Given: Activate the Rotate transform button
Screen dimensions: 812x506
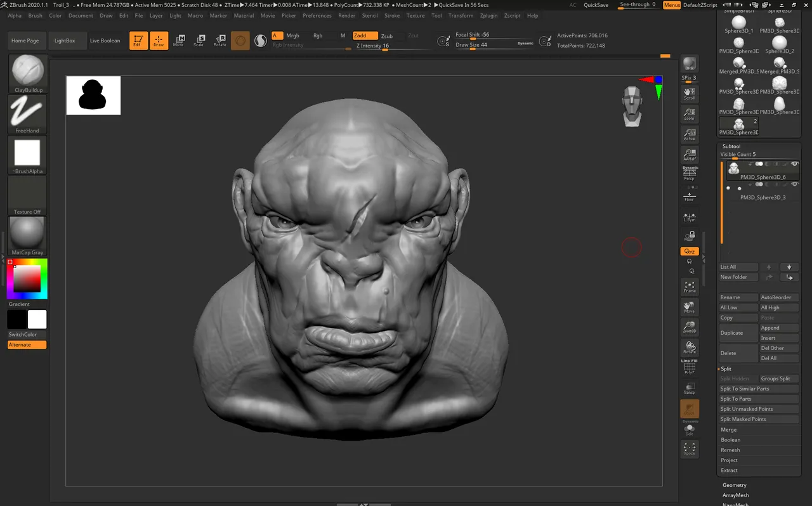Looking at the screenshot, I should pyautogui.click(x=219, y=41).
